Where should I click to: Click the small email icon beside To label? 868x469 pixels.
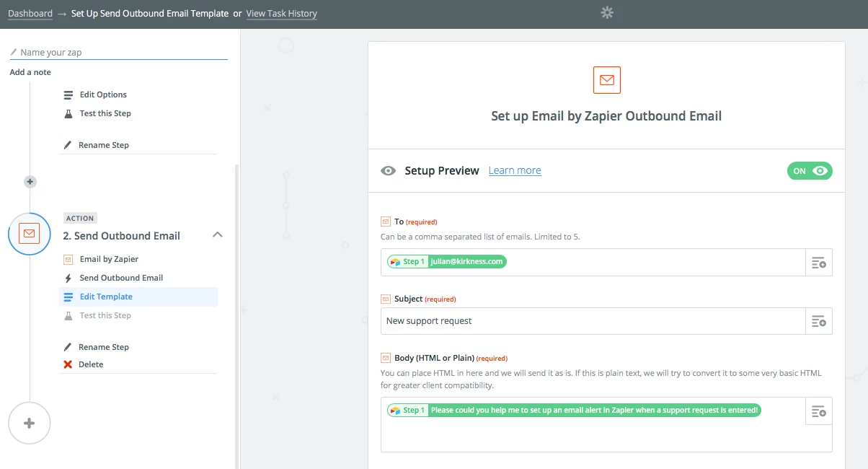pos(386,222)
